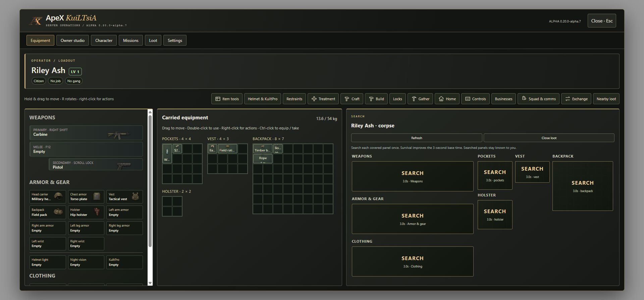Open the Loot tab
The image size is (644, 300).
click(153, 41)
